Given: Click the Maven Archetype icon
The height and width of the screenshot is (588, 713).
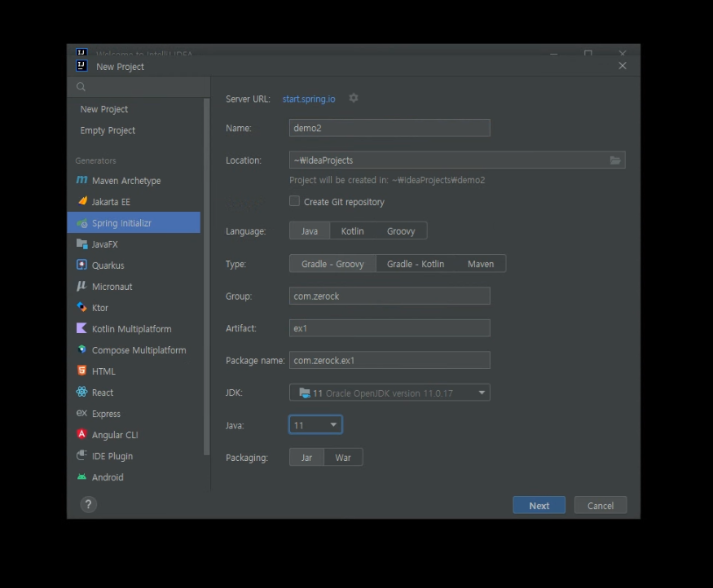Looking at the screenshot, I should [x=81, y=180].
